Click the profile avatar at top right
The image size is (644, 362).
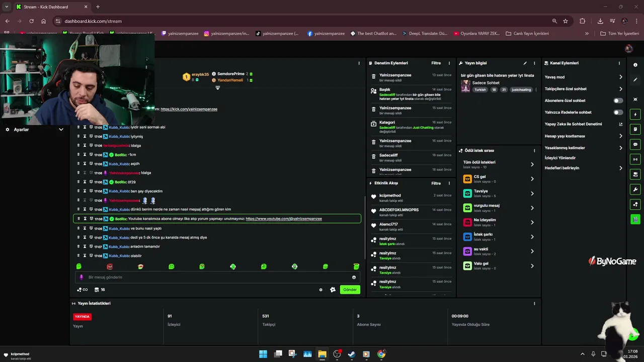pos(628,48)
